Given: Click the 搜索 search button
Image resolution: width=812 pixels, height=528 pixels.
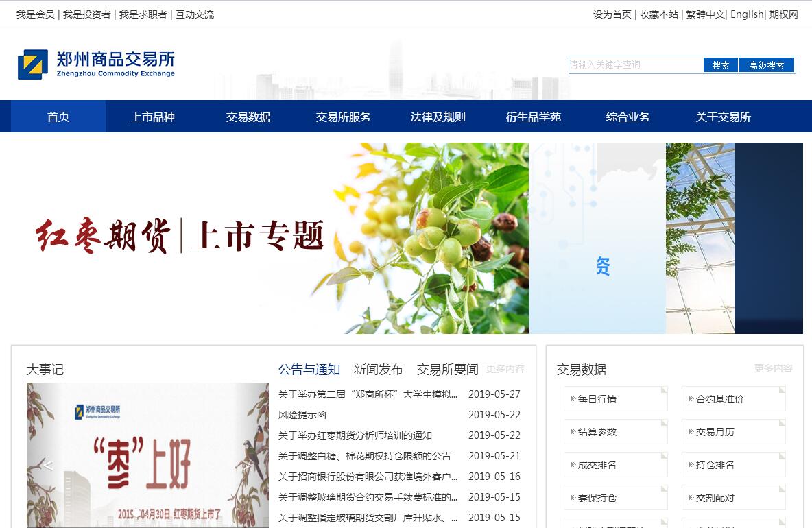Looking at the screenshot, I should click(720, 65).
